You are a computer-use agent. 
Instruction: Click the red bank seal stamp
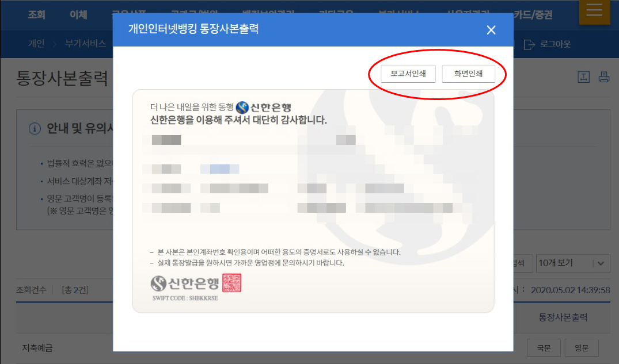tap(231, 283)
